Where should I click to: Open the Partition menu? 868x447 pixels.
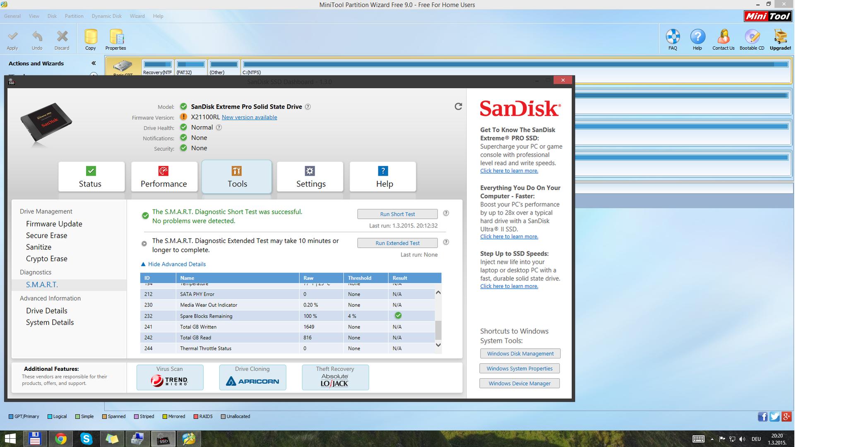coord(74,16)
